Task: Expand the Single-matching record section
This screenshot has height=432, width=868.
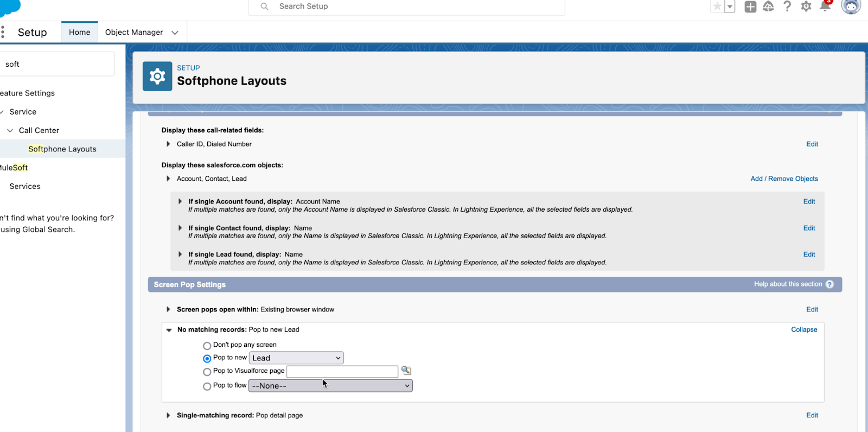Action: click(168, 416)
